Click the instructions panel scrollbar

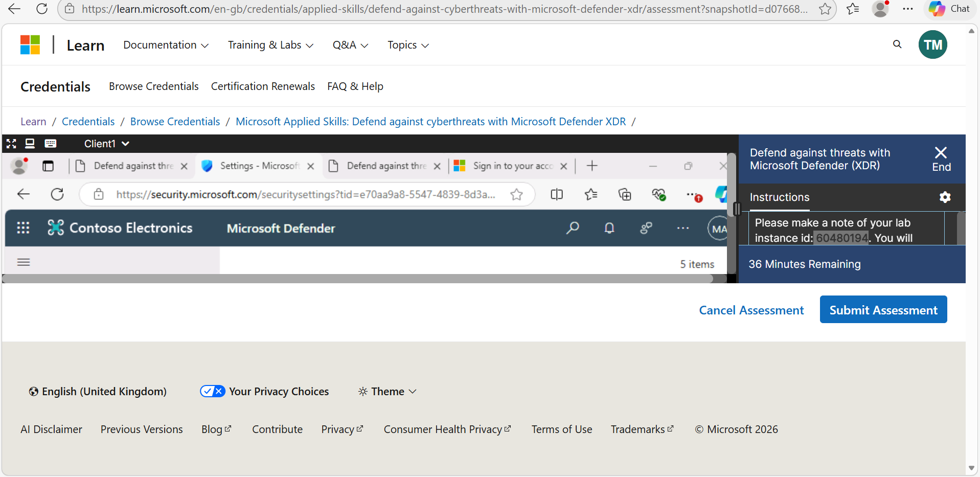(x=961, y=228)
